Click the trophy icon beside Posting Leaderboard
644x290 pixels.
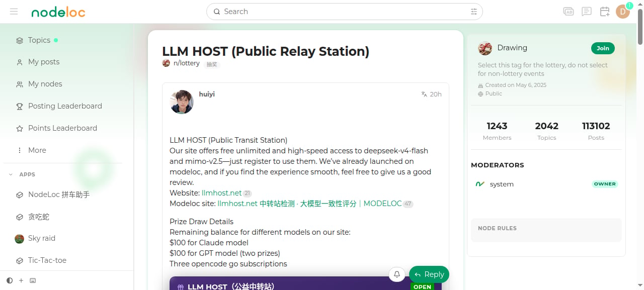20,106
